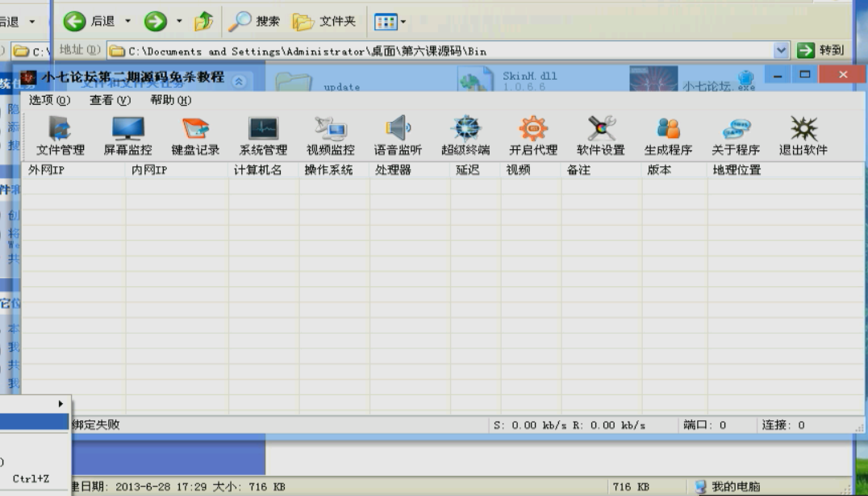This screenshot has height=496, width=868.
Task: Click the 开启代理 proxy icon
Action: coord(533,135)
